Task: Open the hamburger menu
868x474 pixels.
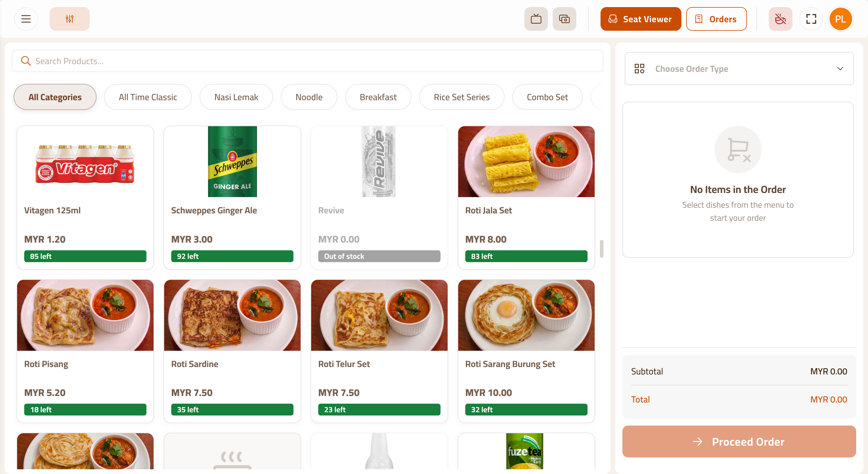Action: tap(26, 19)
